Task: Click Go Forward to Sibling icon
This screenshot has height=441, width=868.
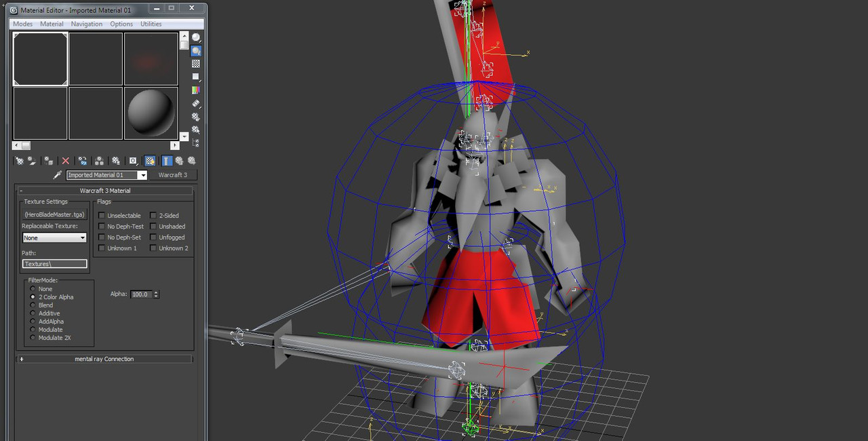Action: 192,161
